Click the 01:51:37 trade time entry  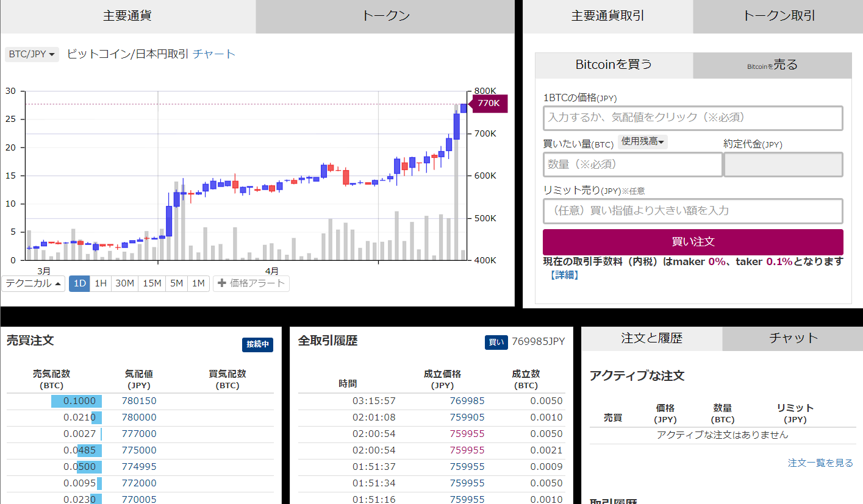pos(374,467)
